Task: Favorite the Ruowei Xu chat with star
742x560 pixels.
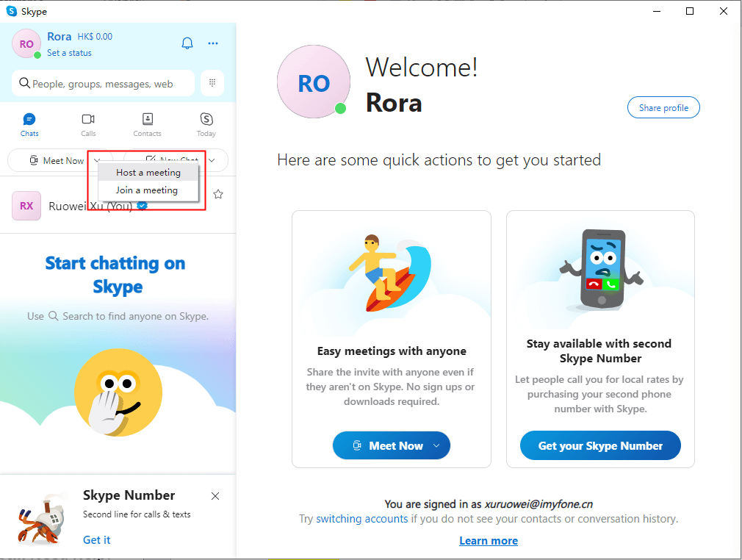Action: (218, 194)
